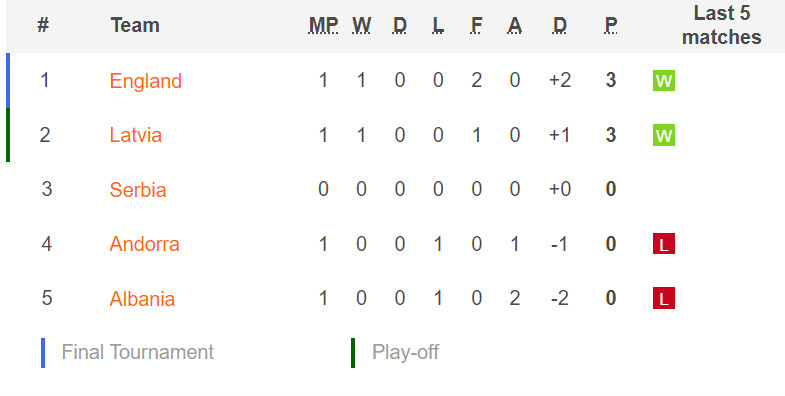This screenshot has height=396, width=785.
Task: Click the green Play-off legend marker
Action: (353, 353)
